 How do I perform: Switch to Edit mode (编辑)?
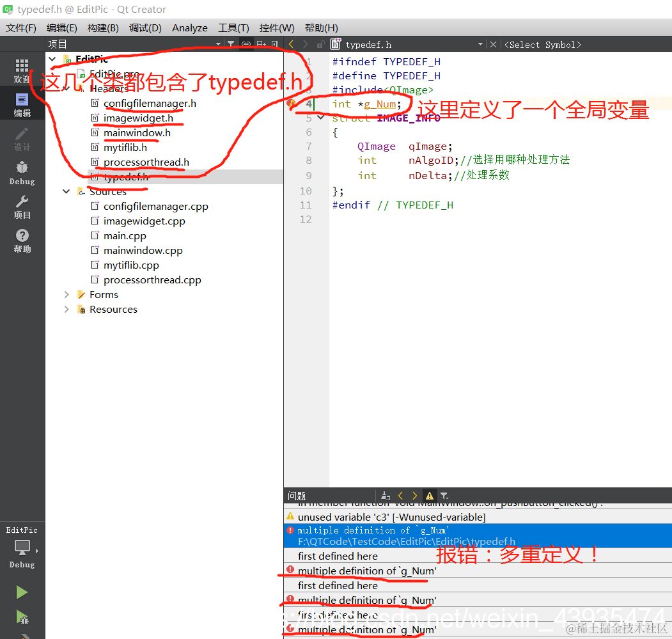22,105
